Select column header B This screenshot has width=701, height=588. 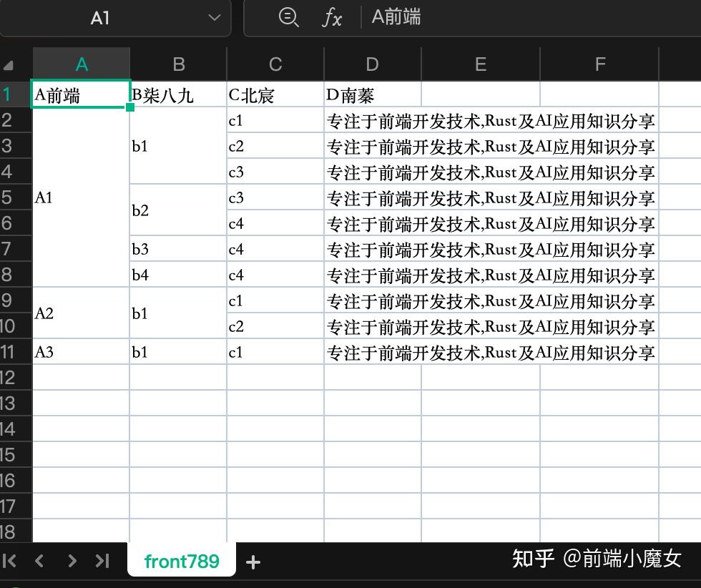click(177, 64)
